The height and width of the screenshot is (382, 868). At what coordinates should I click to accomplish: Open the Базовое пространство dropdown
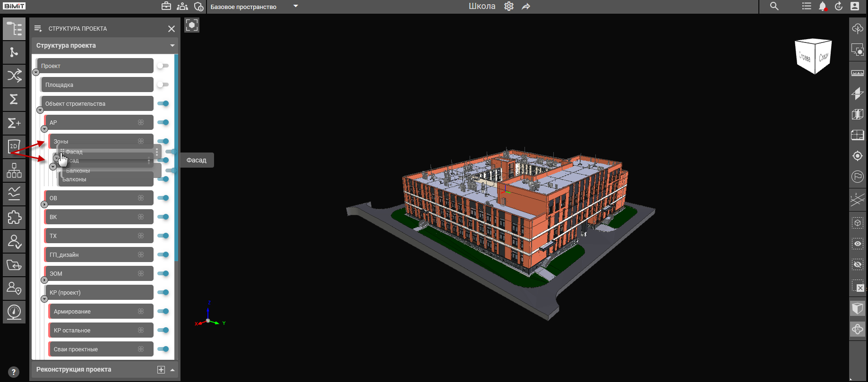pos(296,7)
